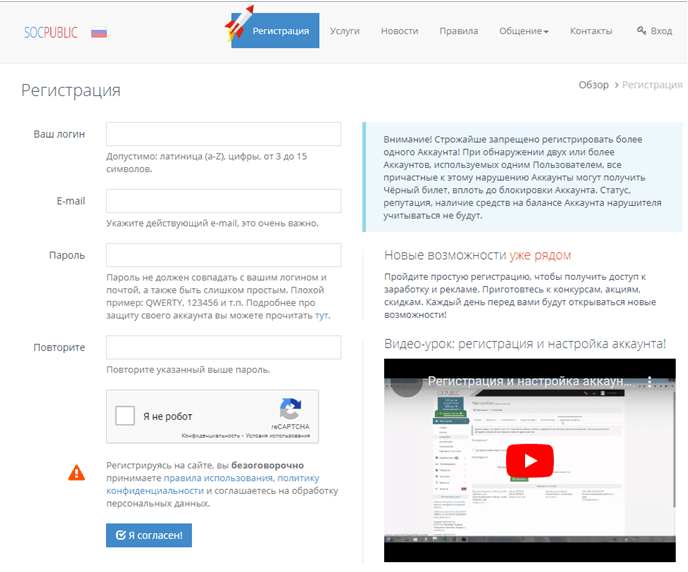Click reCAPTCHA 'Конфиденциальность' link
Screen dimensions: 688x572
(x=211, y=436)
